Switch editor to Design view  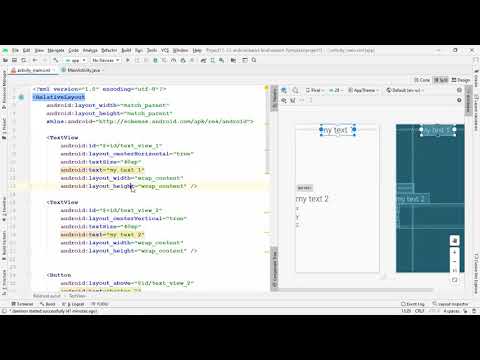tap(461, 80)
